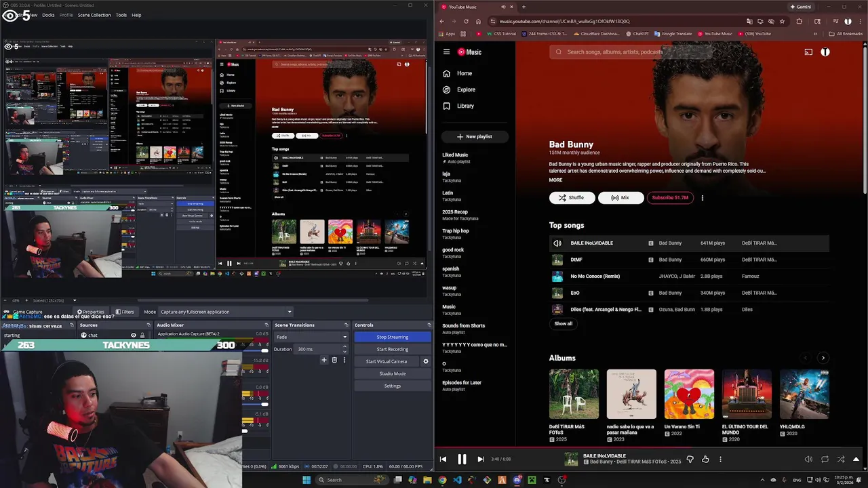Open the YouTube Music hamburger guide menu
This screenshot has width=868, height=488.
(x=446, y=52)
